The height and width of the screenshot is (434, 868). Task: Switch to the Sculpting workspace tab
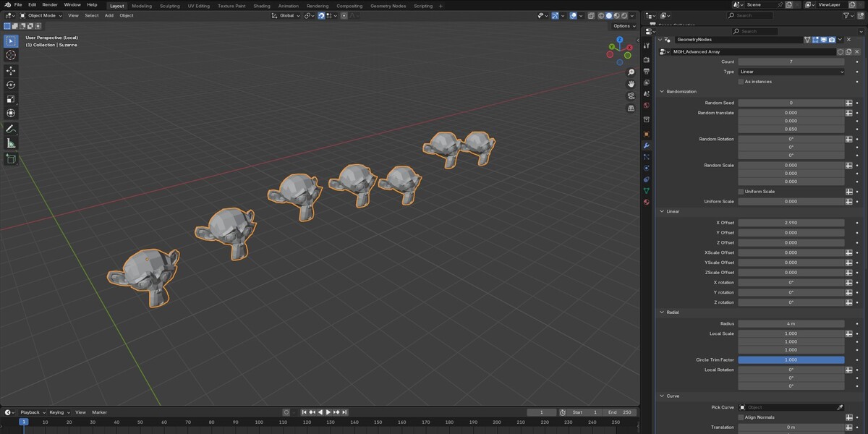click(170, 6)
